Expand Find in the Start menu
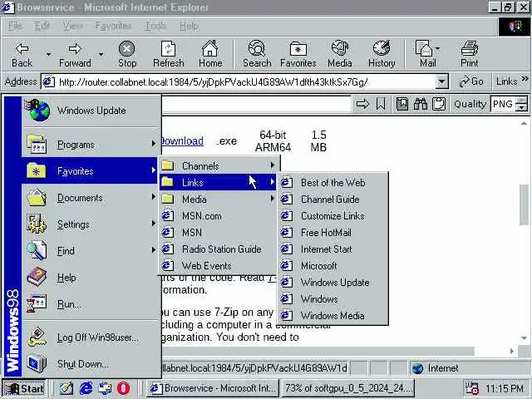532x399 pixels. click(91, 251)
